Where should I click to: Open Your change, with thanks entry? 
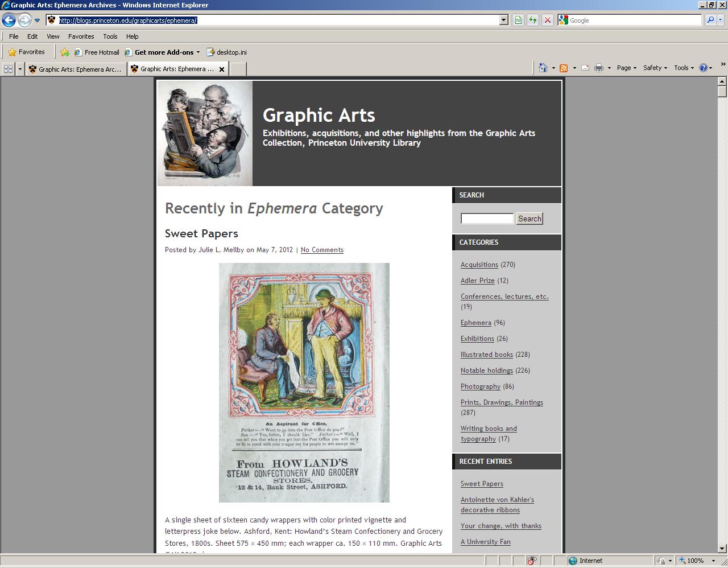pyautogui.click(x=501, y=526)
